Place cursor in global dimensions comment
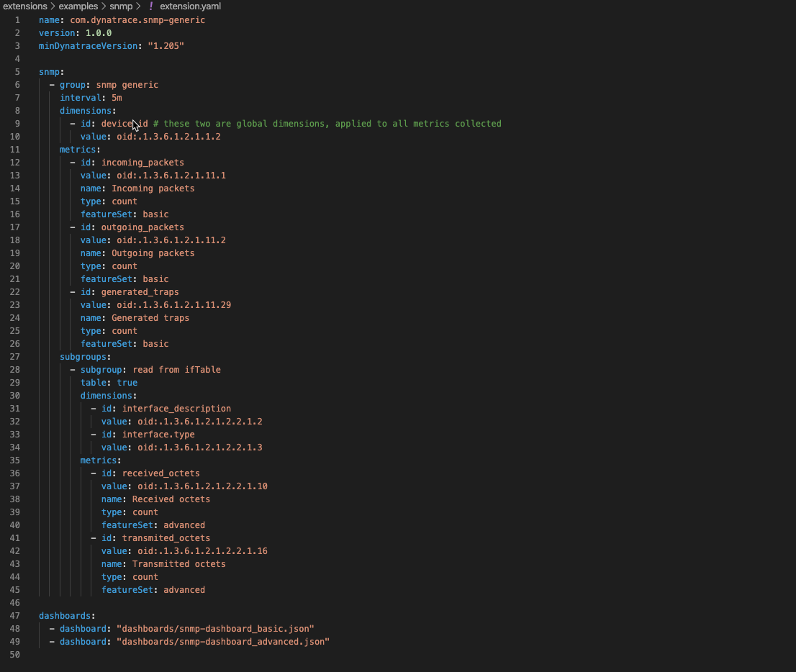This screenshot has height=672, width=796. click(327, 124)
